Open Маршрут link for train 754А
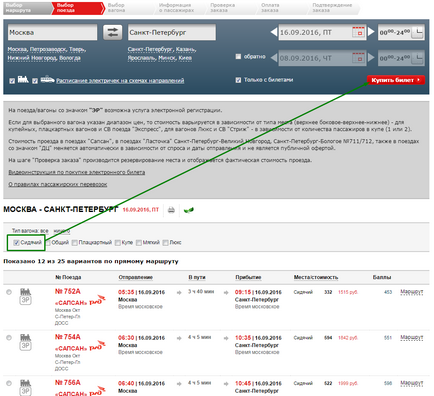 (412, 338)
